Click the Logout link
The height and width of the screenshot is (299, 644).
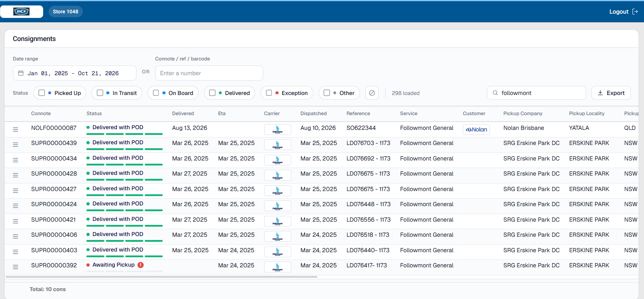pyautogui.click(x=623, y=12)
